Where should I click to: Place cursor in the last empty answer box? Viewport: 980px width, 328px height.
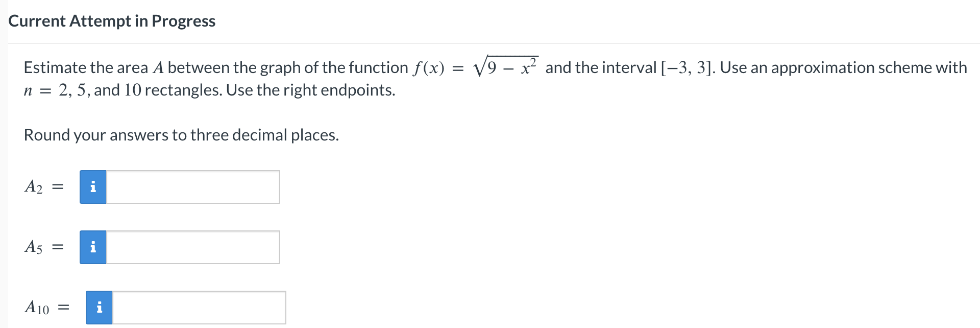[x=199, y=307]
